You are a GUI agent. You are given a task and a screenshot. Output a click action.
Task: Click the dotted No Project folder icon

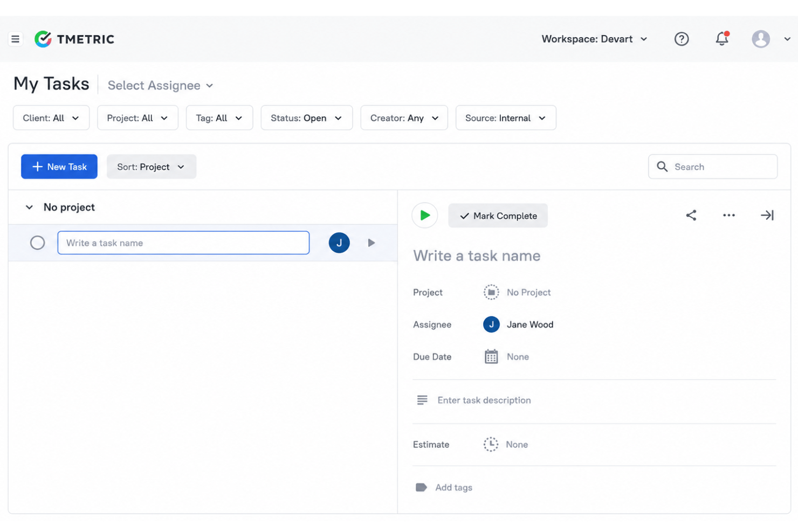pos(491,292)
